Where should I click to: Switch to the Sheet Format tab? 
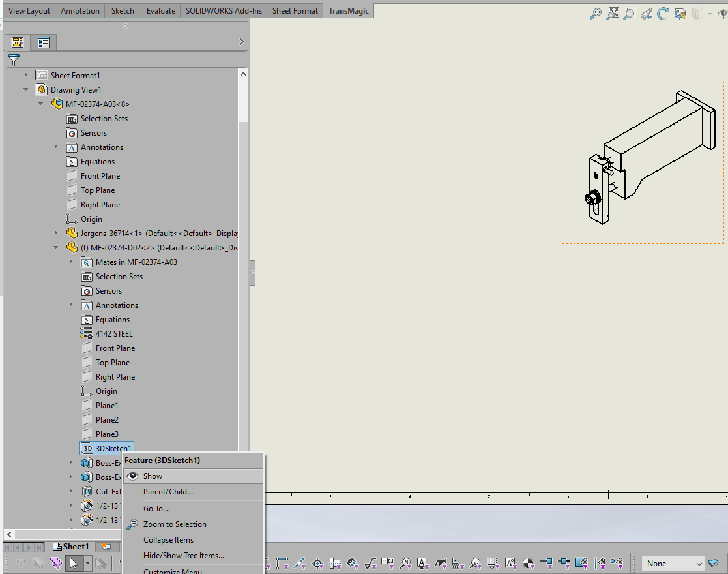click(295, 10)
